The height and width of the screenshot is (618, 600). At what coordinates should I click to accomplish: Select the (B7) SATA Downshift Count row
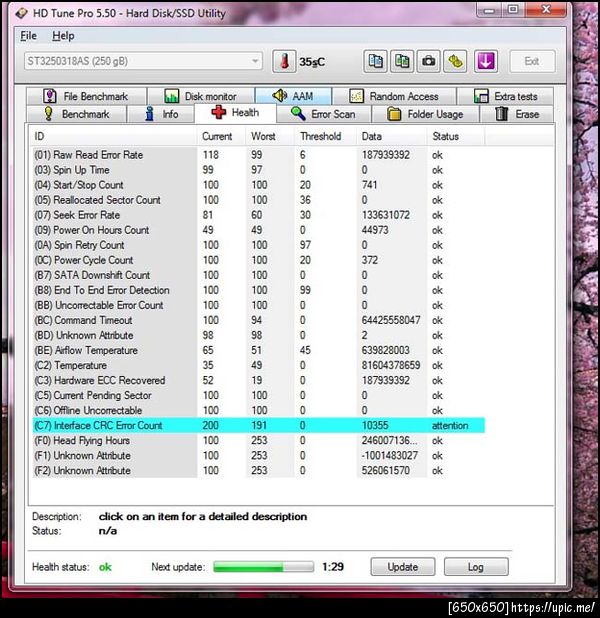tap(259, 275)
